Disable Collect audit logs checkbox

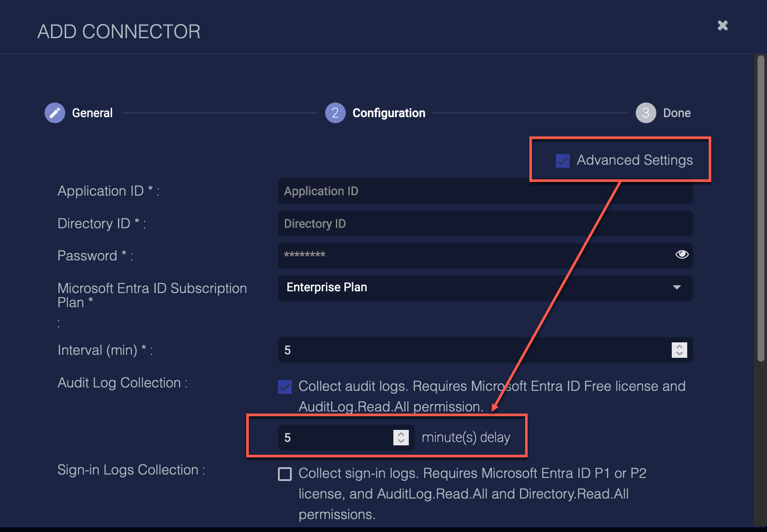tap(285, 387)
